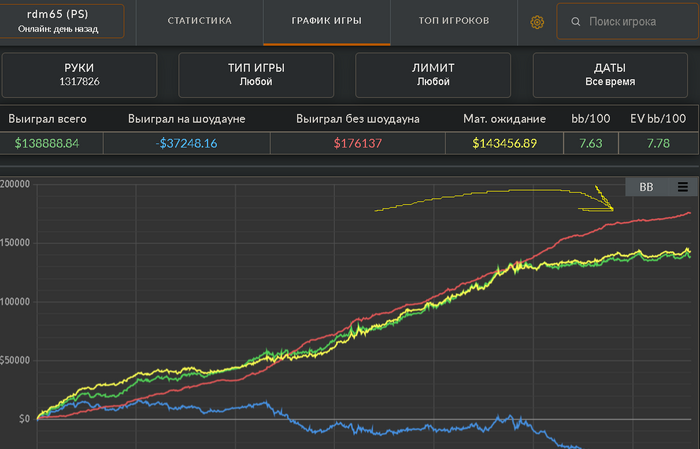Click the Выиграл на шоудауне header
This screenshot has width=700, height=449.
click(187, 119)
